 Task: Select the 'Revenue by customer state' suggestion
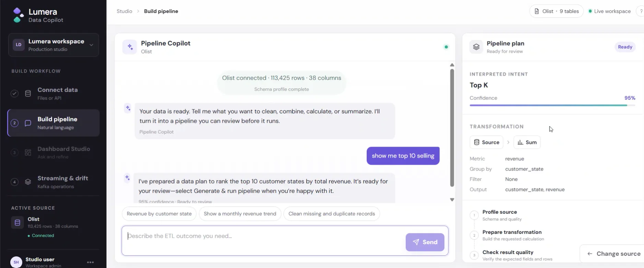pos(159,214)
